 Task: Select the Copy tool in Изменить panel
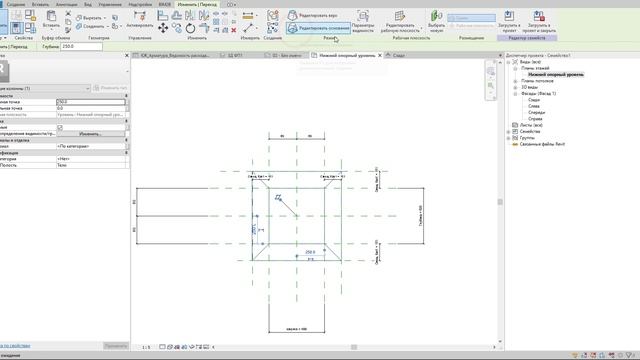click(177, 28)
